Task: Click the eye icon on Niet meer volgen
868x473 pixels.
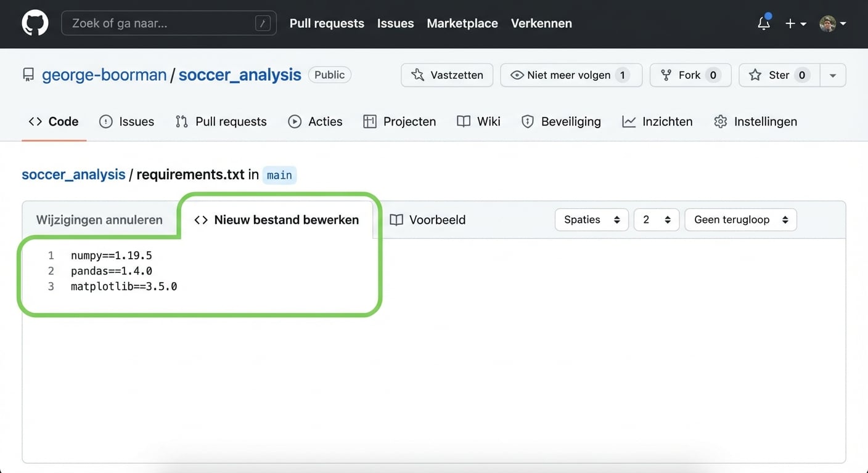Action: pos(517,75)
